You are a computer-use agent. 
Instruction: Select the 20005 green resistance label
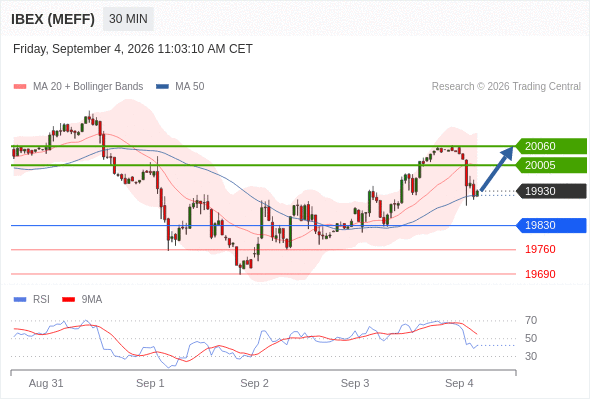click(x=551, y=165)
